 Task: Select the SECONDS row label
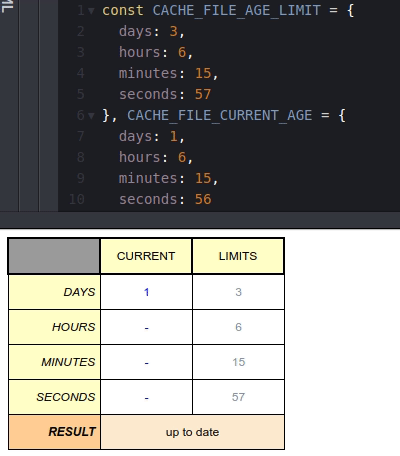click(54, 397)
